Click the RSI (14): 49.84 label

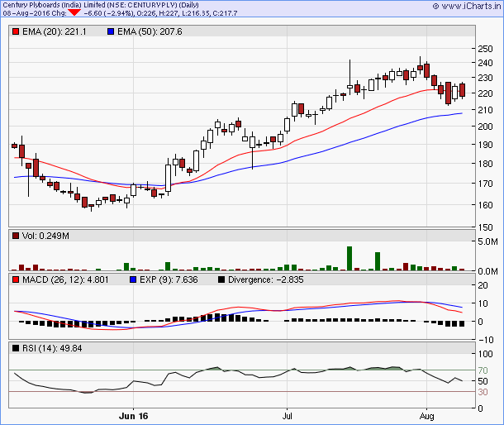(x=52, y=348)
